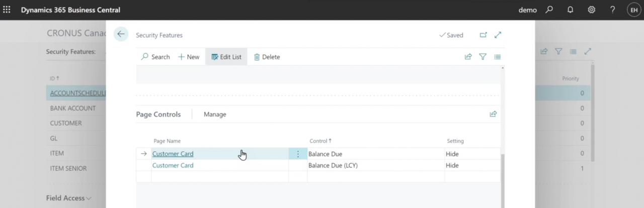Click the Dynamics 365 Business Central title
The width and height of the screenshot is (644, 208).
click(70, 10)
